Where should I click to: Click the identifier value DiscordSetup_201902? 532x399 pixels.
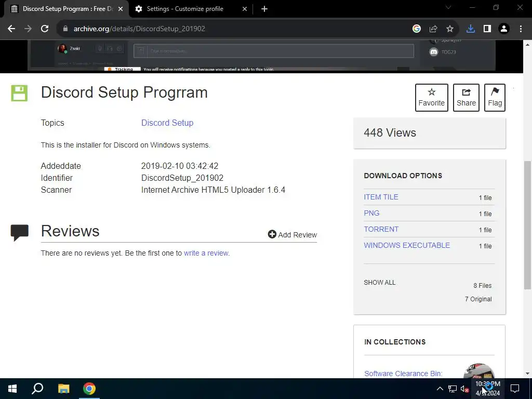182,178
